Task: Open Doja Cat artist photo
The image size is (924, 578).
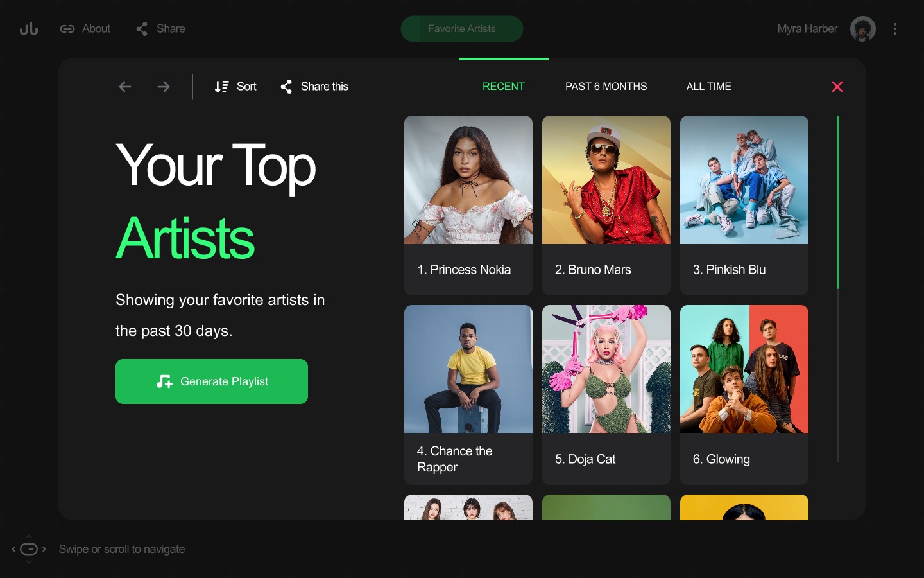Action: click(x=606, y=369)
